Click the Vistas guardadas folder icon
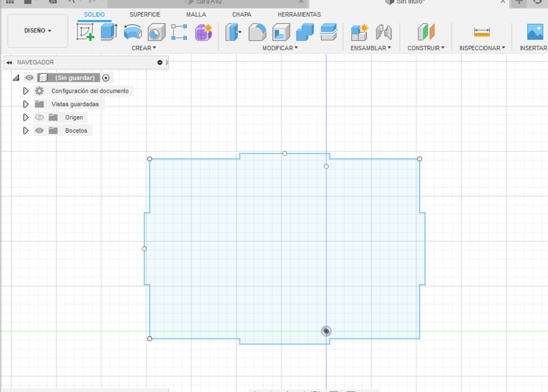 pyautogui.click(x=39, y=104)
